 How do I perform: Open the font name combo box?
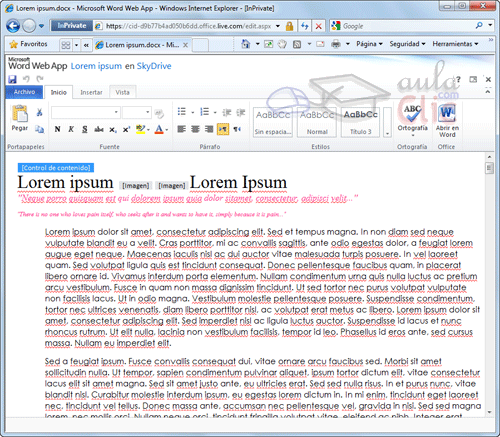coord(86,112)
